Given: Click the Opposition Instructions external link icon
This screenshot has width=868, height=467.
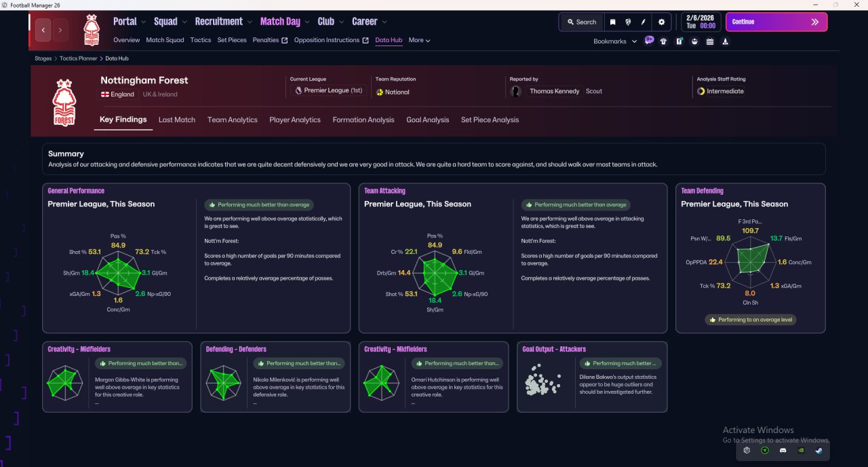Looking at the screenshot, I should (366, 40).
